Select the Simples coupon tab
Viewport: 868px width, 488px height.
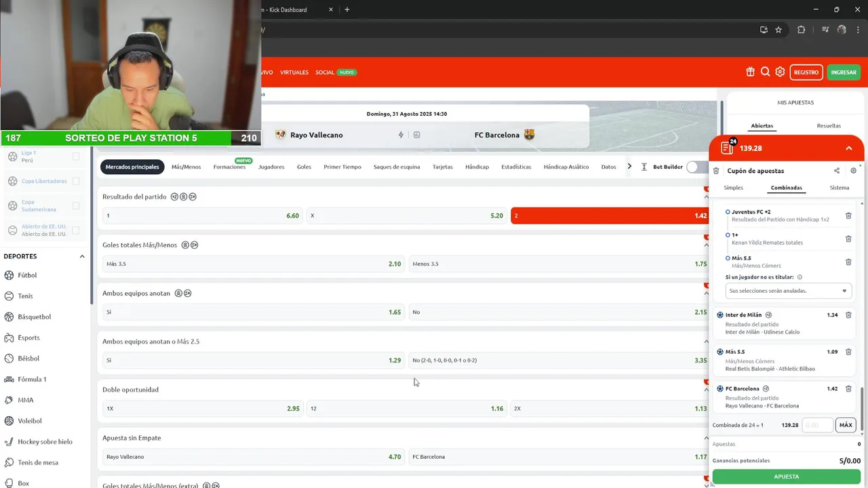pyautogui.click(x=733, y=188)
